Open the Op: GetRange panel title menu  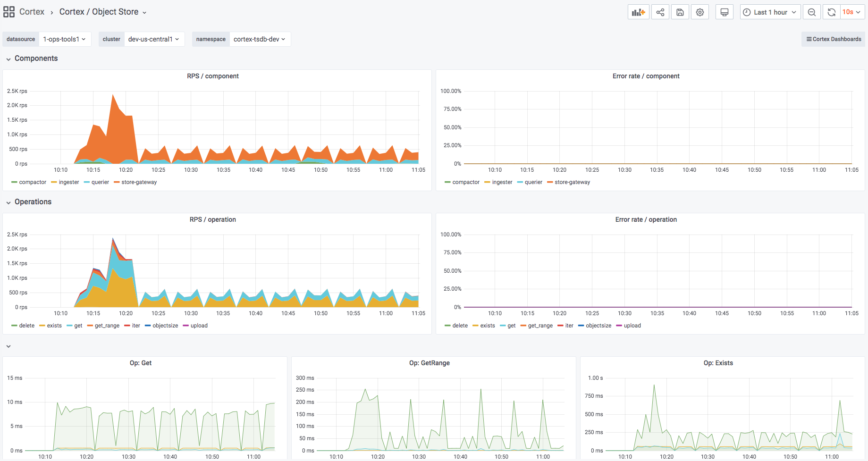point(430,363)
